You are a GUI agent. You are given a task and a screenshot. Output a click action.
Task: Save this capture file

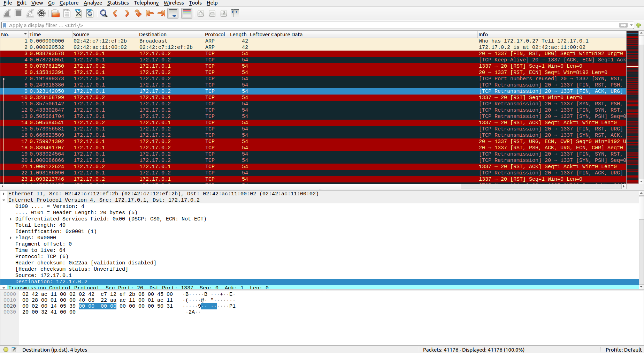(x=67, y=14)
